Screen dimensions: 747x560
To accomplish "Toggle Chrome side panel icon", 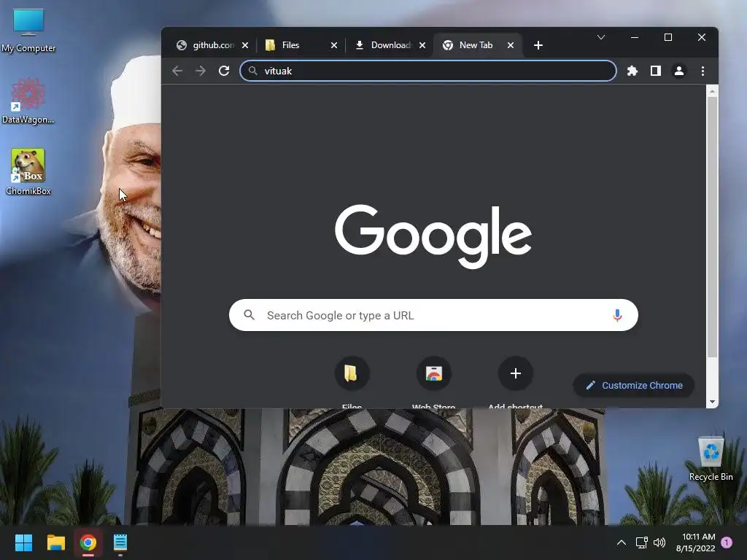I will (656, 71).
